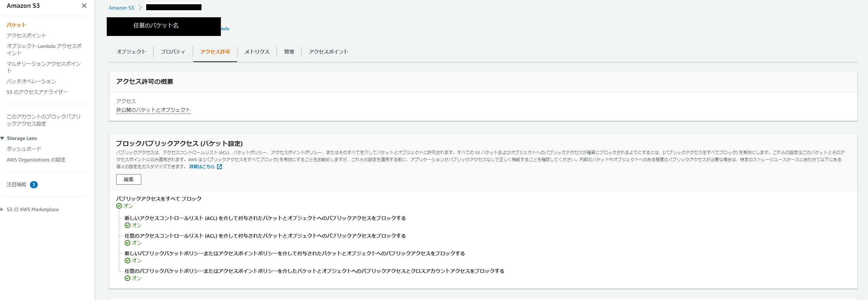868x300 pixels.
Task: Collapse the Storage Lens section
Action: click(x=2, y=138)
